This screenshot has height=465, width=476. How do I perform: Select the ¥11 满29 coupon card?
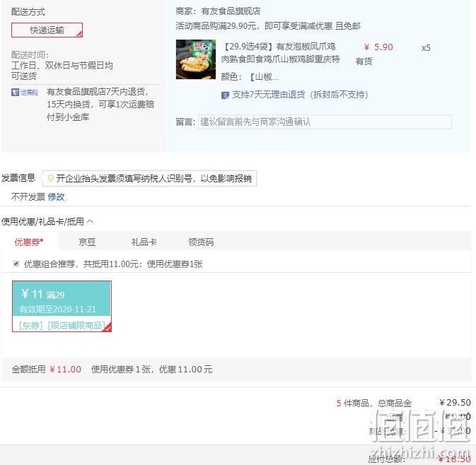(62, 306)
